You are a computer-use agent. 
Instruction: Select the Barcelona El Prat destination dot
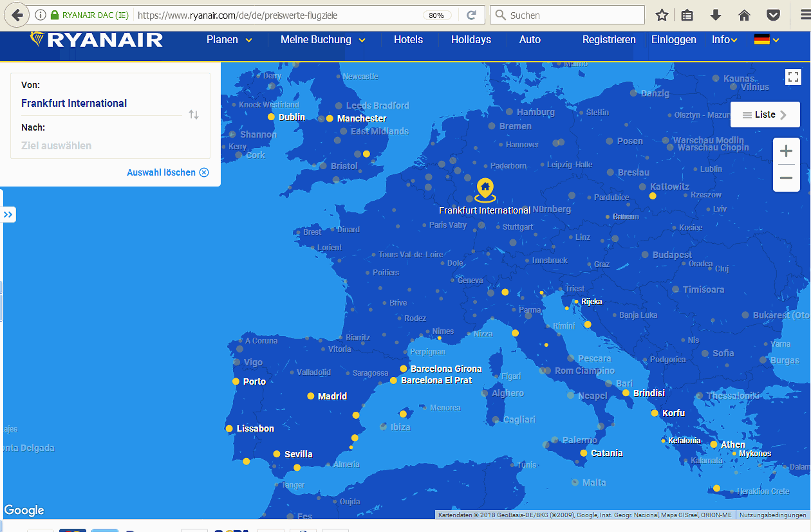pyautogui.click(x=393, y=381)
